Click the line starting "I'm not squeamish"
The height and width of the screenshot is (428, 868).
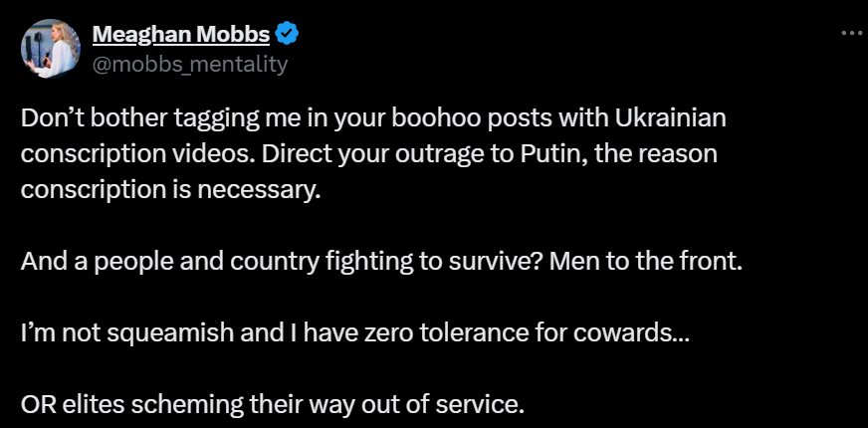coord(354,333)
